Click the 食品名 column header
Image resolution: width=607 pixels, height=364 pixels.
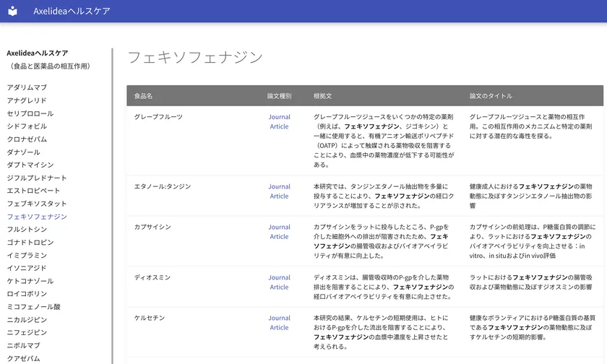143,96
